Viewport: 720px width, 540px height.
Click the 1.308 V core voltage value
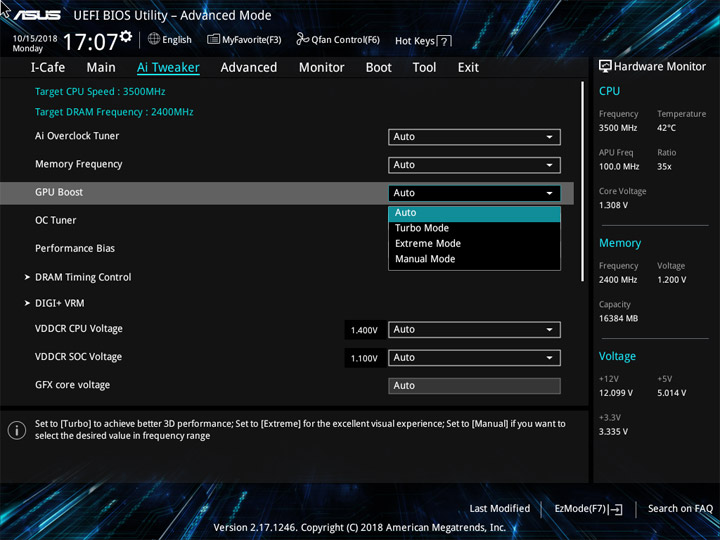click(x=613, y=205)
